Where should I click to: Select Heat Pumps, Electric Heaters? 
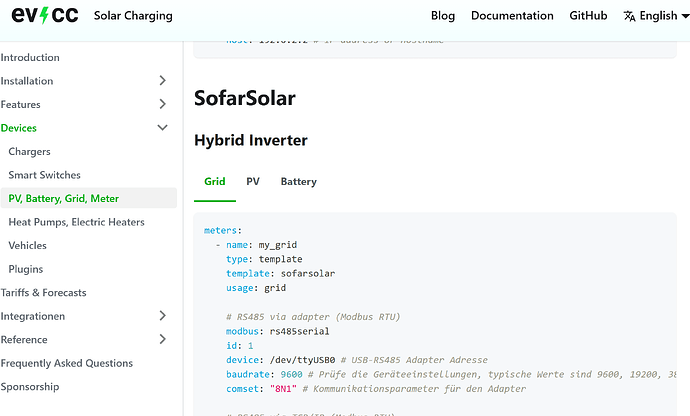[76, 222]
